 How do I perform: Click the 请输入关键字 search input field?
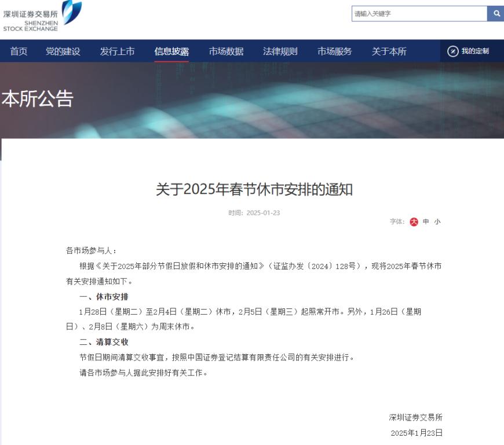coord(417,13)
